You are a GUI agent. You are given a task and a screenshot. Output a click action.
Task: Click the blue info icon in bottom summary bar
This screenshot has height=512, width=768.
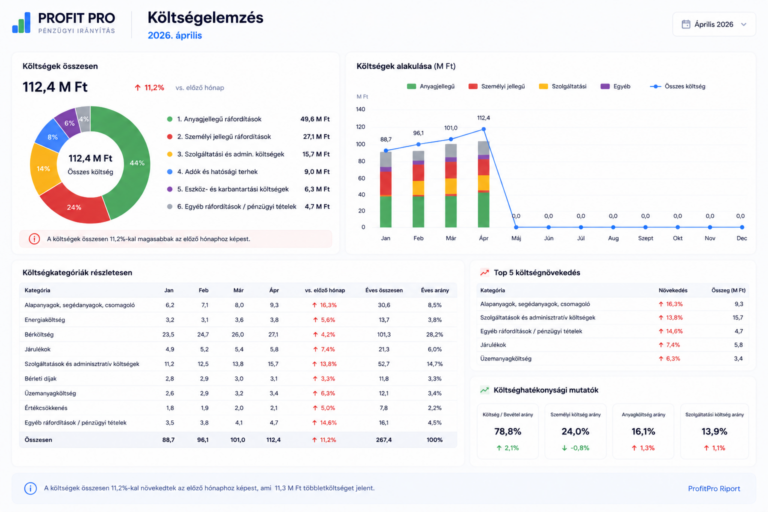30,488
